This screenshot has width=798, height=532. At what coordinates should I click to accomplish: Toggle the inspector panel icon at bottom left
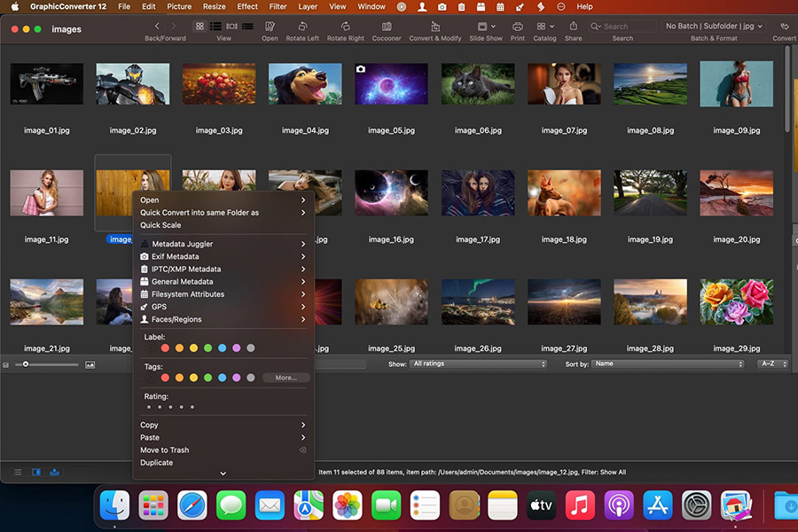pyautogui.click(x=35, y=473)
